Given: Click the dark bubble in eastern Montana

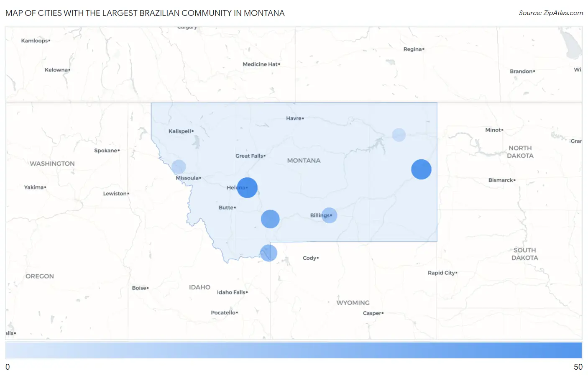Looking at the screenshot, I should coord(421,169).
